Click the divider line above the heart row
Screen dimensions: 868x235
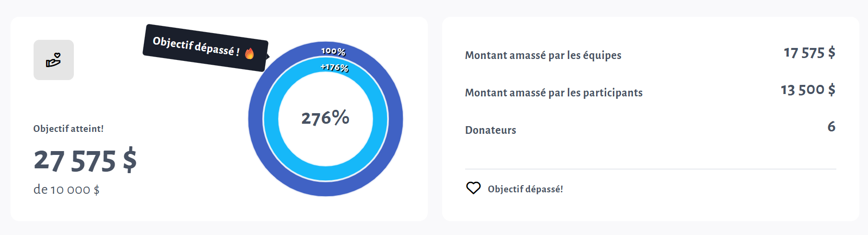650,169
